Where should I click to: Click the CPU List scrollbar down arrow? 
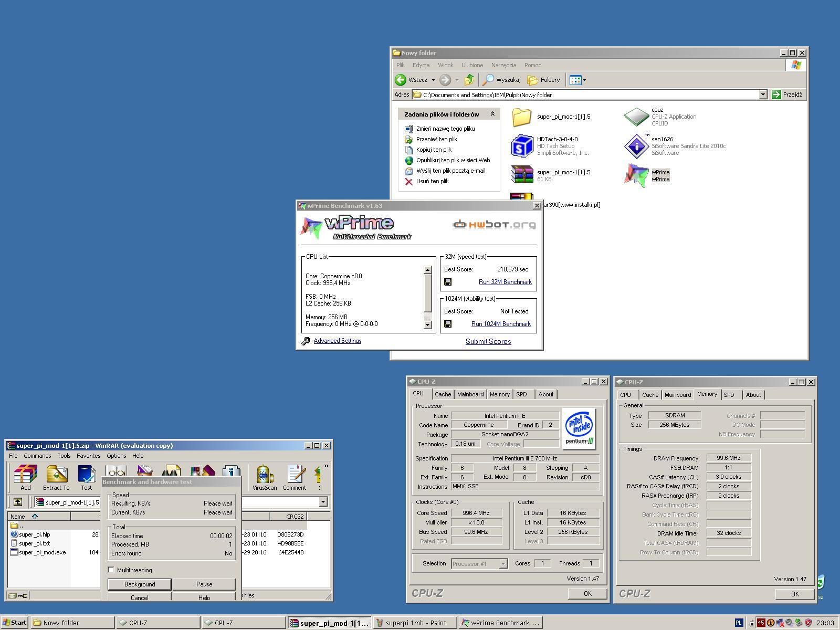pyautogui.click(x=427, y=324)
